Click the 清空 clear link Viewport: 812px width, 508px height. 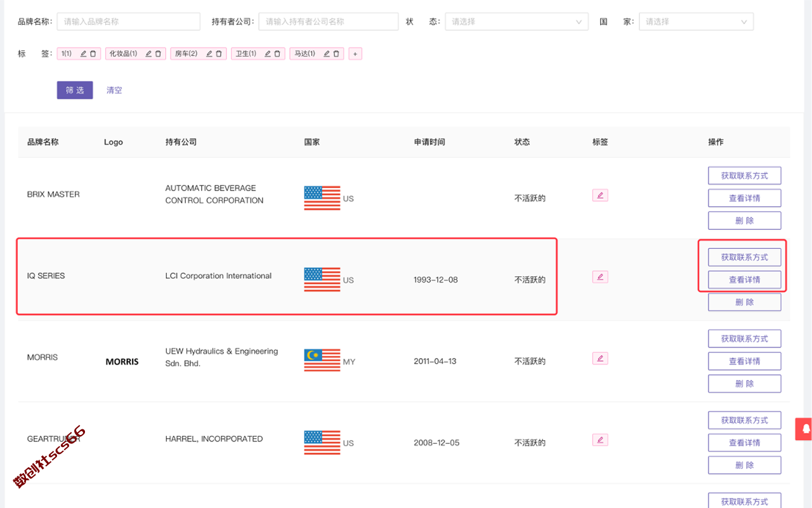click(114, 90)
